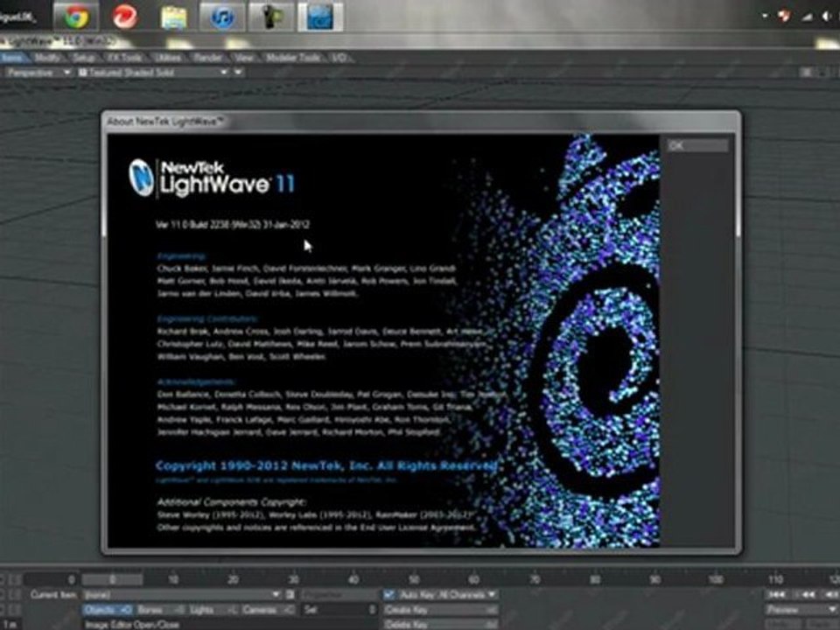This screenshot has width=840, height=630.
Task: Click the start frame field showing 0
Action: (x=51, y=579)
